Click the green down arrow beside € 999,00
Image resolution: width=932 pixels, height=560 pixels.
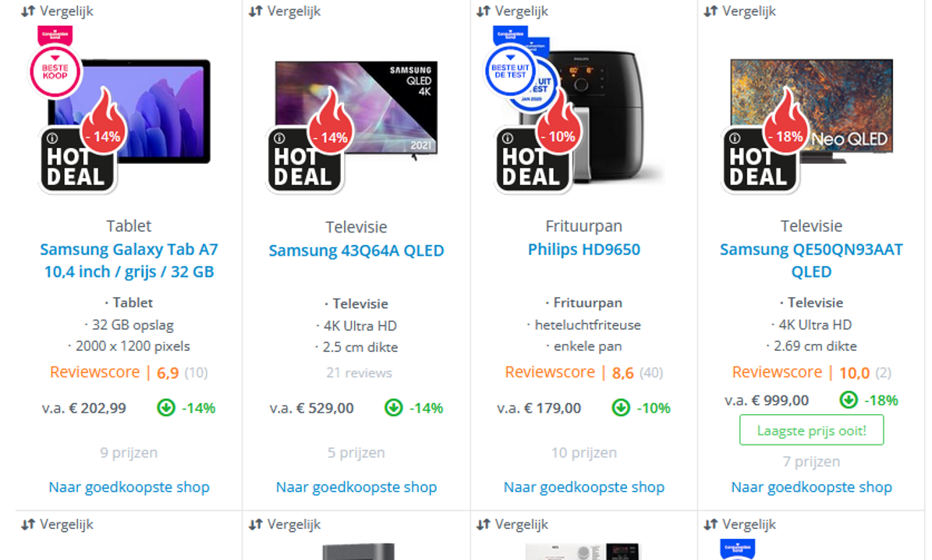[x=849, y=399]
